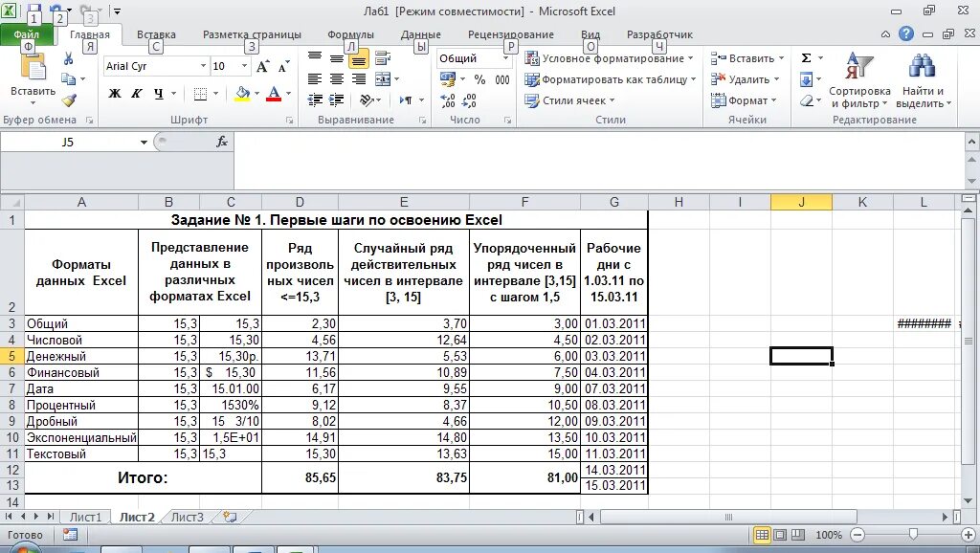Click the Cut scissors icon
Screen dimensions: 980x553
(68, 58)
